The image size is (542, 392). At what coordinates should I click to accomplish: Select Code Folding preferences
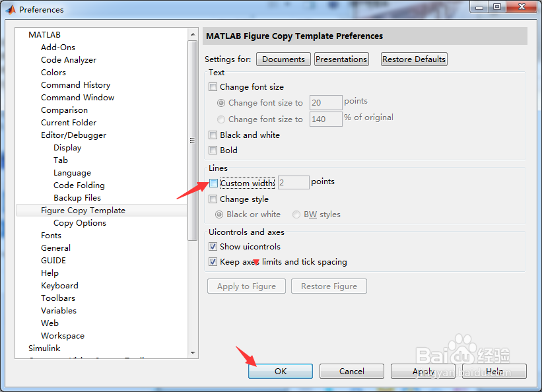click(x=79, y=185)
